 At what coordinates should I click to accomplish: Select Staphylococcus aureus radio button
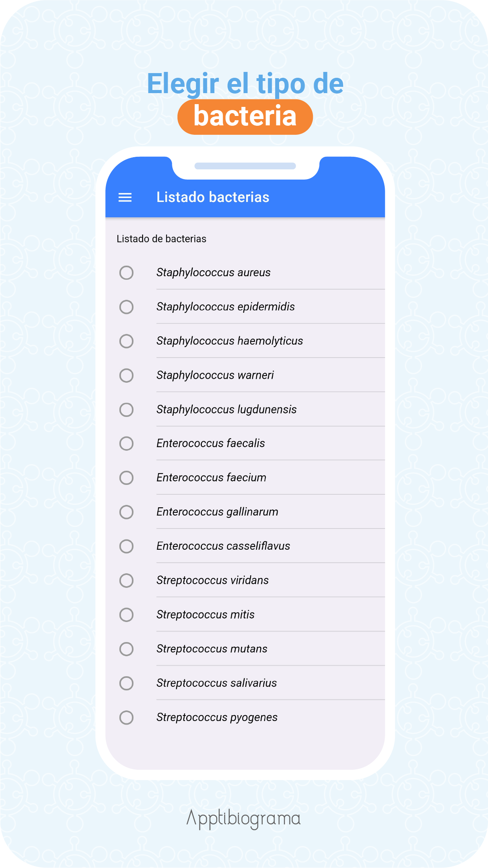pyautogui.click(x=126, y=273)
